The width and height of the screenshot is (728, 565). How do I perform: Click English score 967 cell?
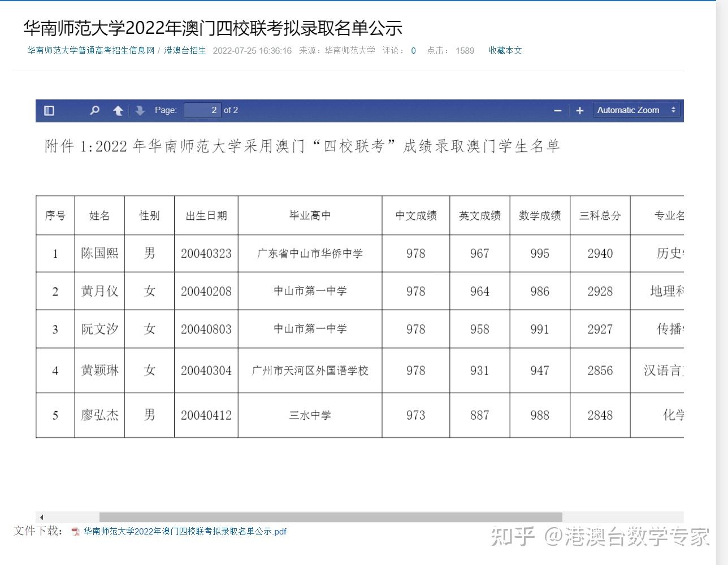click(480, 254)
